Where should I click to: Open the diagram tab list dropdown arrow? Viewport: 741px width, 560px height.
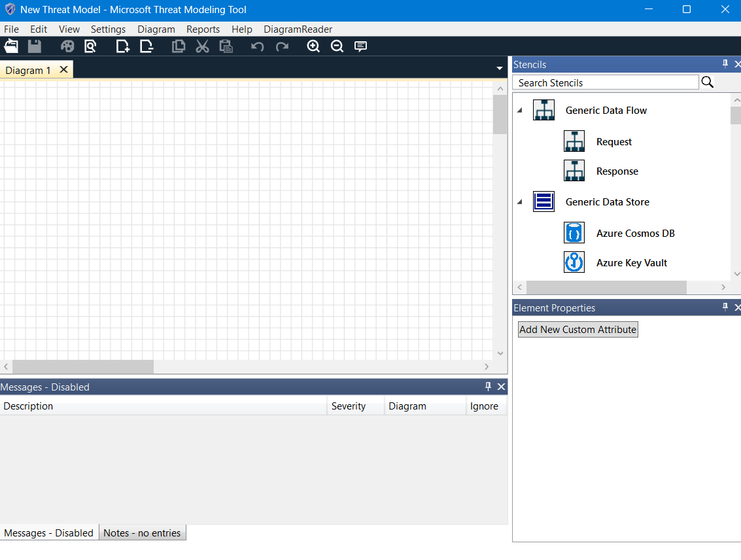click(500, 68)
